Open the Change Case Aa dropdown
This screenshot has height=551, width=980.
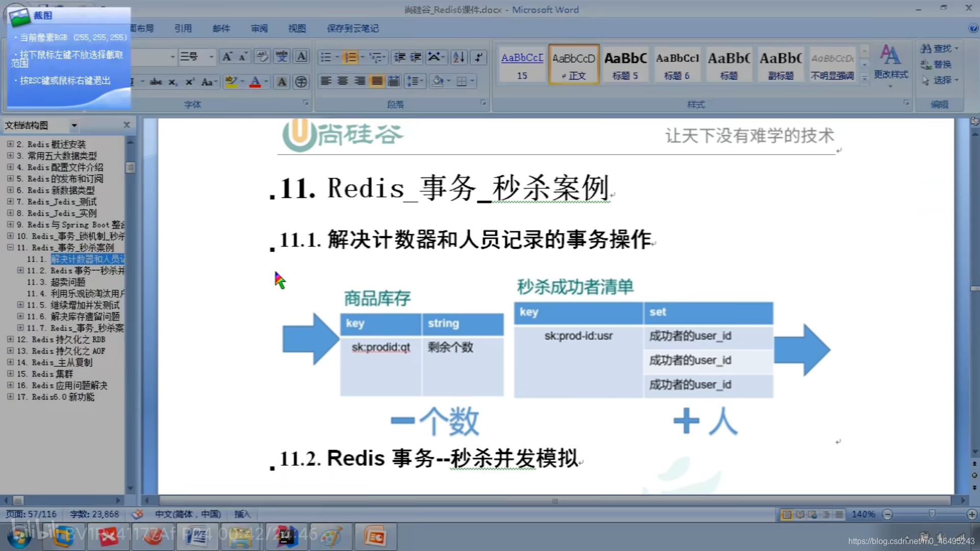point(209,82)
